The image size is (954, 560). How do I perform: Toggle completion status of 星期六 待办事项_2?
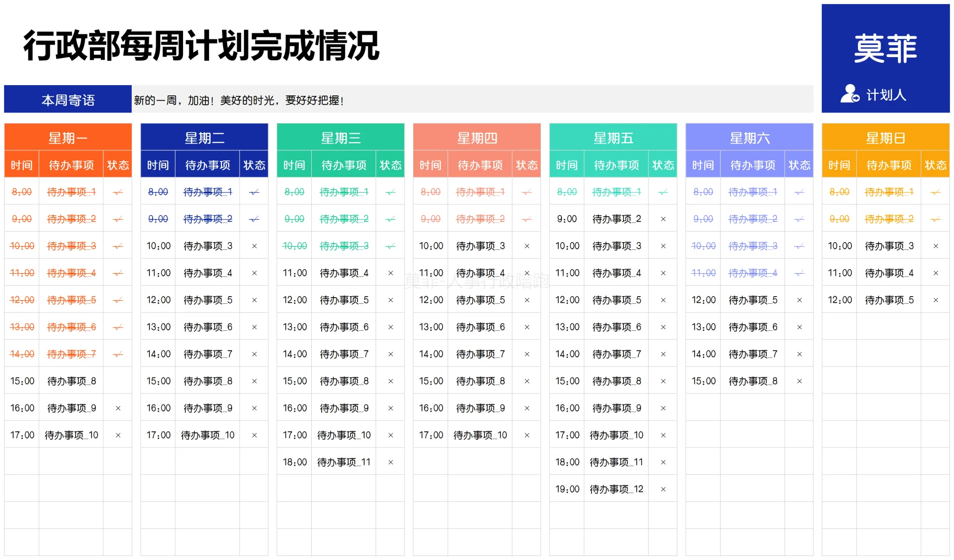click(x=799, y=218)
